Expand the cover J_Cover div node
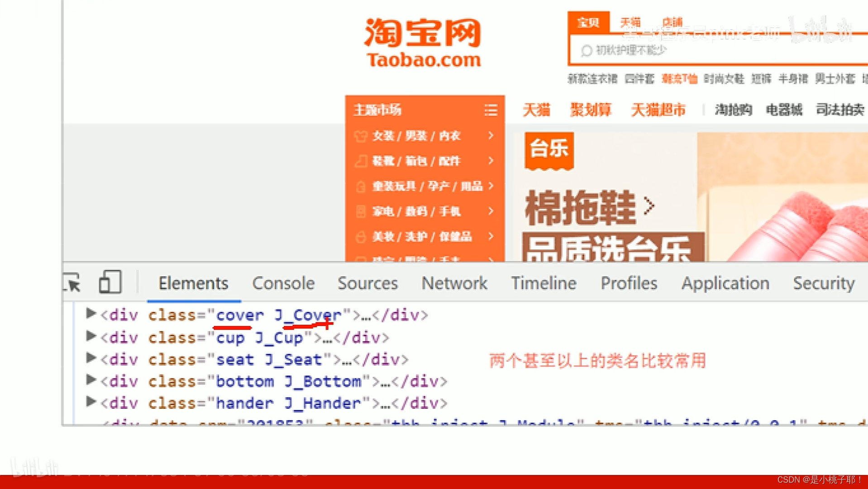The image size is (868, 489). point(91,313)
